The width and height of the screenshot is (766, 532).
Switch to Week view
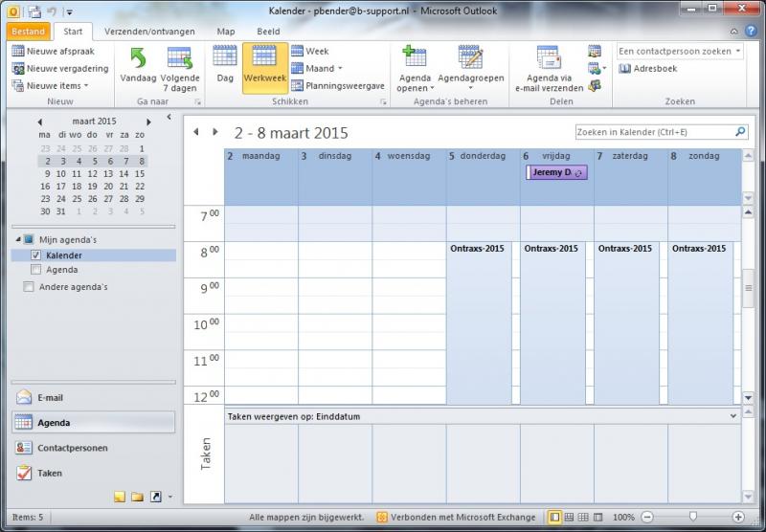pos(310,52)
